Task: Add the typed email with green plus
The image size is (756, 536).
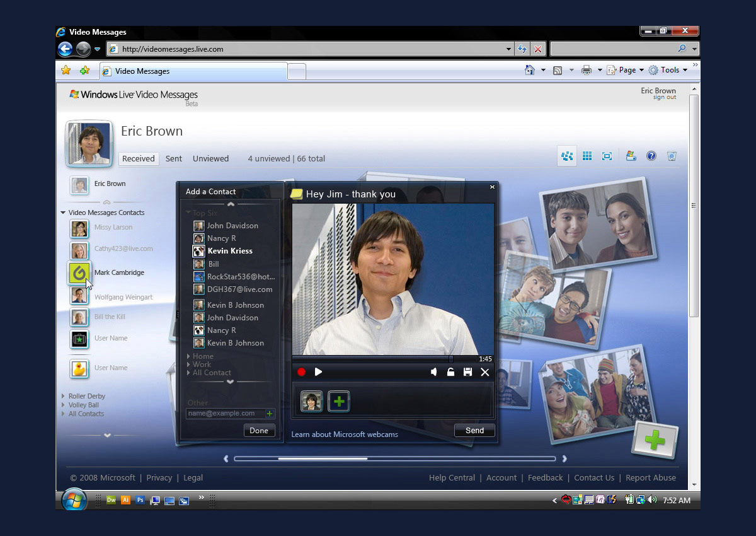Action: (x=270, y=414)
